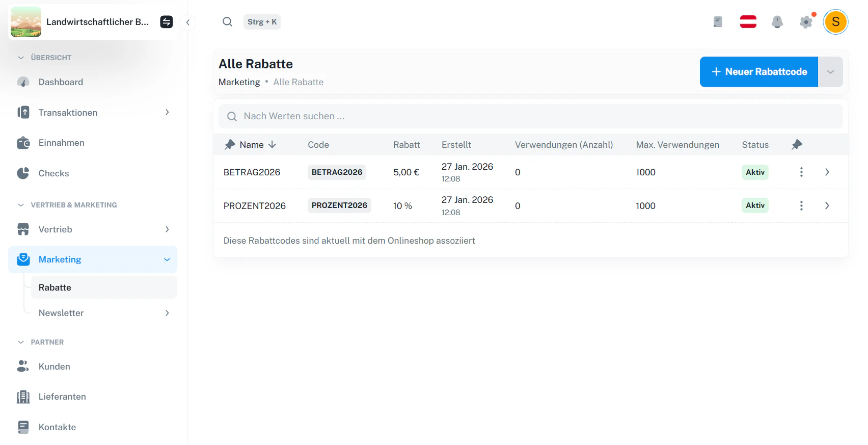The width and height of the screenshot is (868, 445).
Task: Click the Einnahmen wallet icon
Action: coord(23,143)
